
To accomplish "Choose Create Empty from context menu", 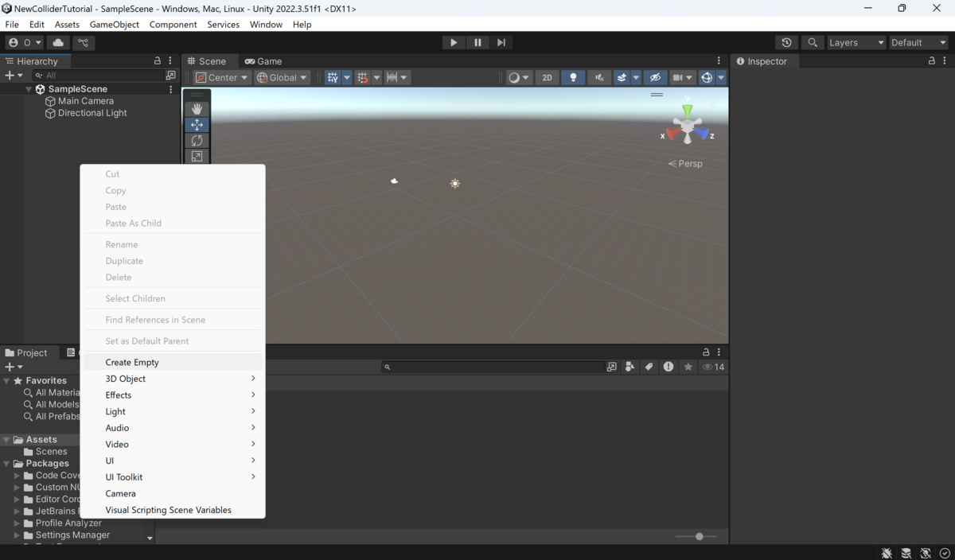I will [172, 362].
